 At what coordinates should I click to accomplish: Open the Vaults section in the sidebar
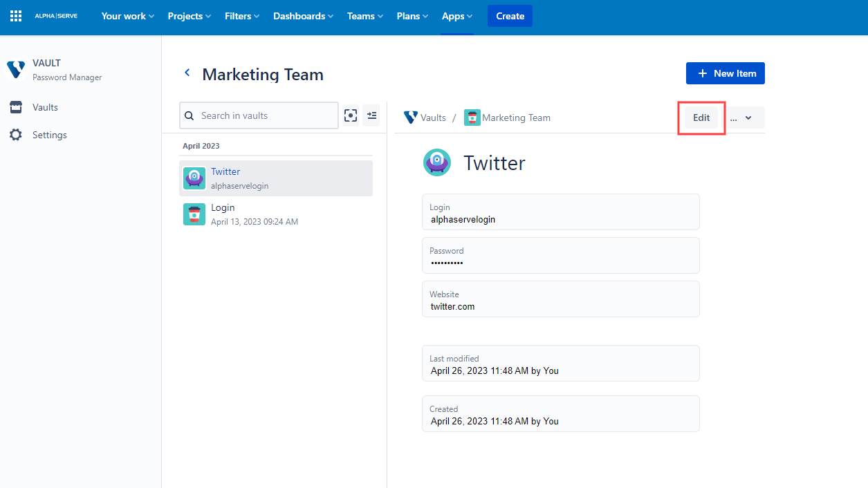click(44, 107)
